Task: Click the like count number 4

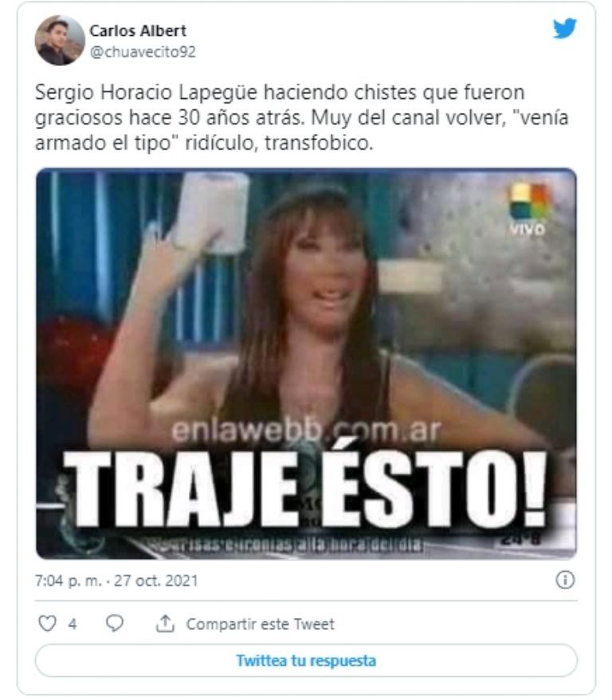Action: coord(73,623)
